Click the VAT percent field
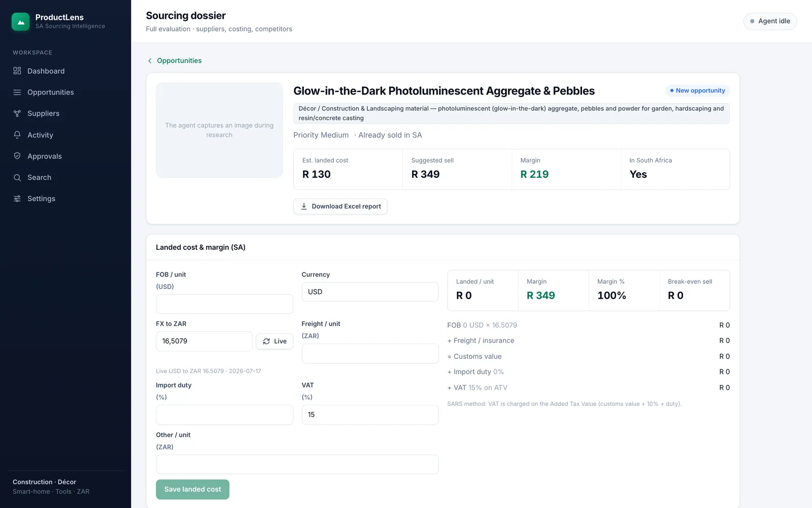 370,415
